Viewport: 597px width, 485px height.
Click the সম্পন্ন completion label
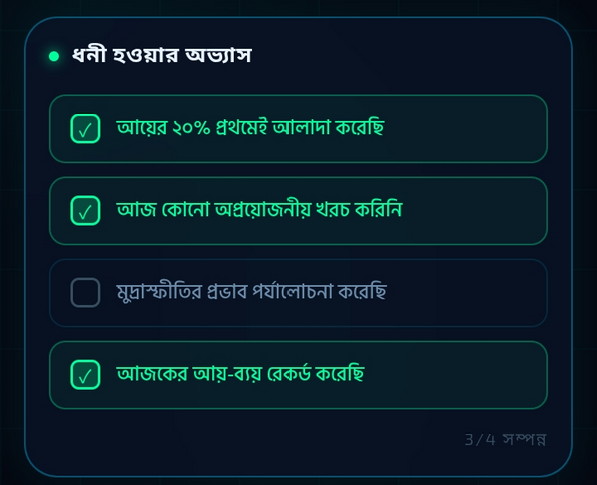524,440
